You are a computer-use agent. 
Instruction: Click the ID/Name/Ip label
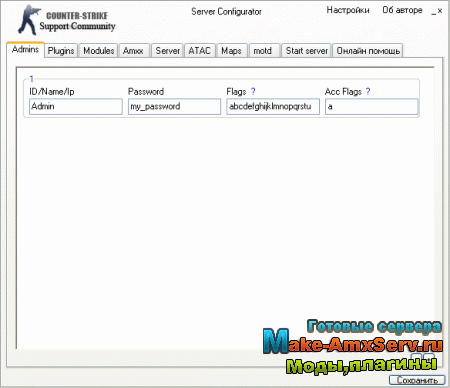point(52,92)
